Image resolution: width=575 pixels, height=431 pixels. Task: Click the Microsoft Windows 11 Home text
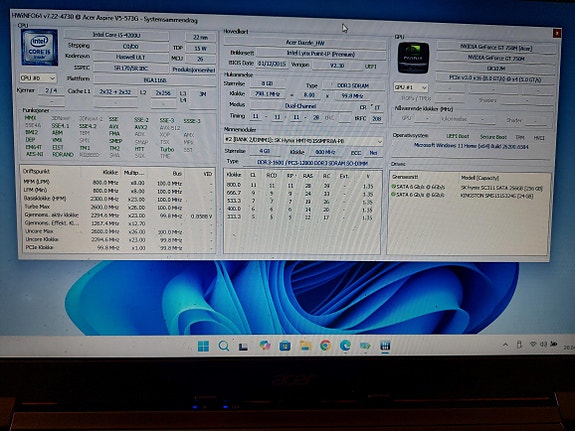click(472, 146)
